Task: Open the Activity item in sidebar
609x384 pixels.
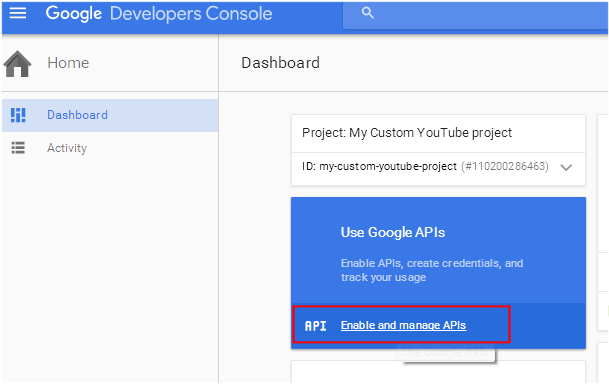Action: click(110, 148)
